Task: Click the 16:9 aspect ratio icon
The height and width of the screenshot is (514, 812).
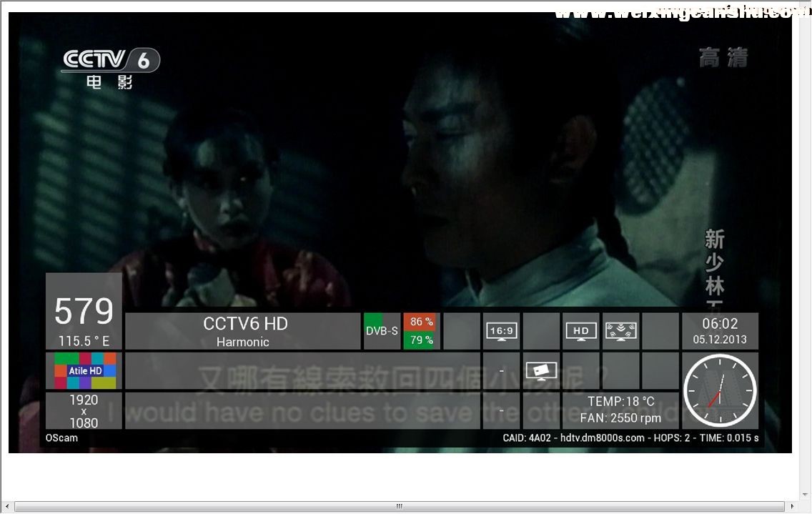Action: [x=501, y=331]
